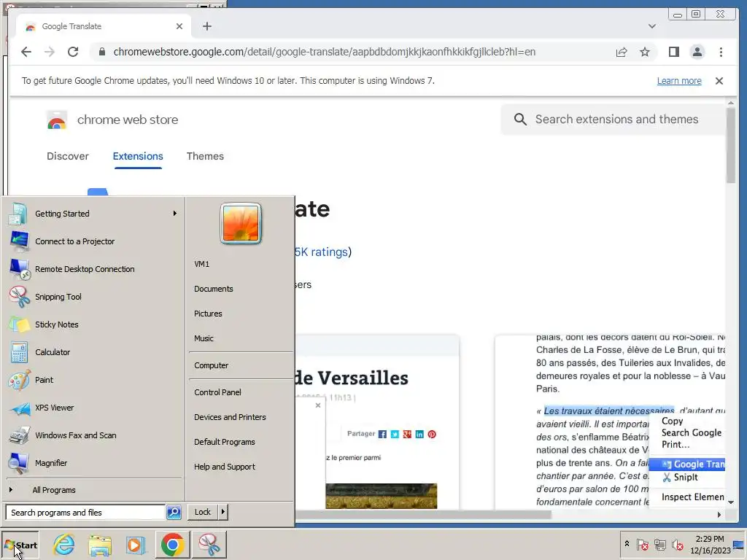747x560 pixels.
Task: Open Chrome three-dot menu
Action: [721, 52]
